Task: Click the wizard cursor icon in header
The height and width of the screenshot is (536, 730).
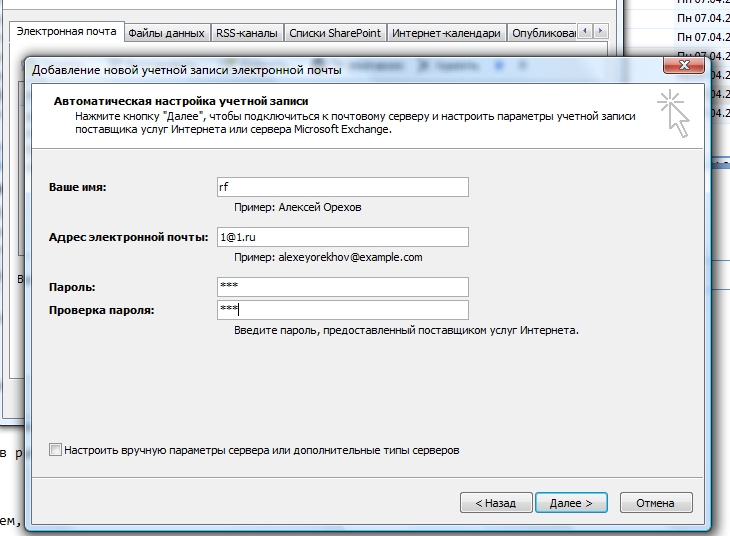Action: click(674, 114)
